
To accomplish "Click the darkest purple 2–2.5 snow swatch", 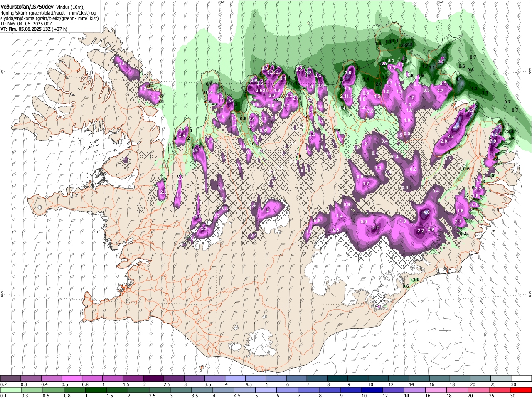I will coord(153,378).
